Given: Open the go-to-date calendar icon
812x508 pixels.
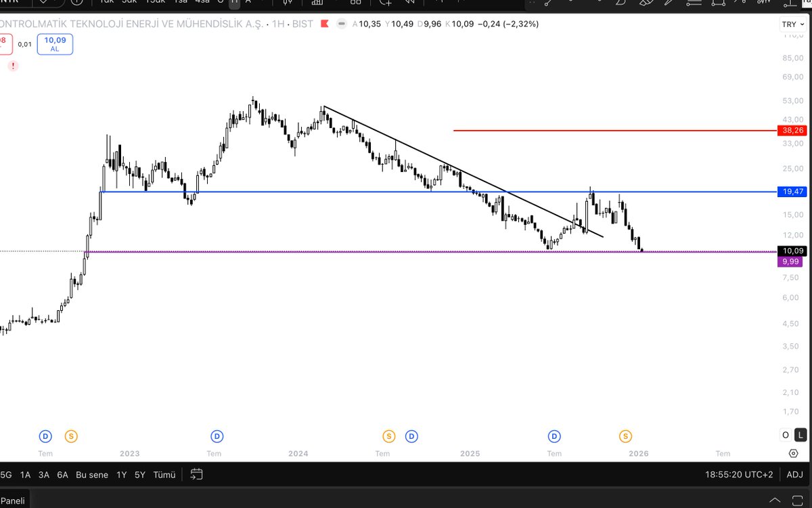Looking at the screenshot, I should [x=197, y=474].
